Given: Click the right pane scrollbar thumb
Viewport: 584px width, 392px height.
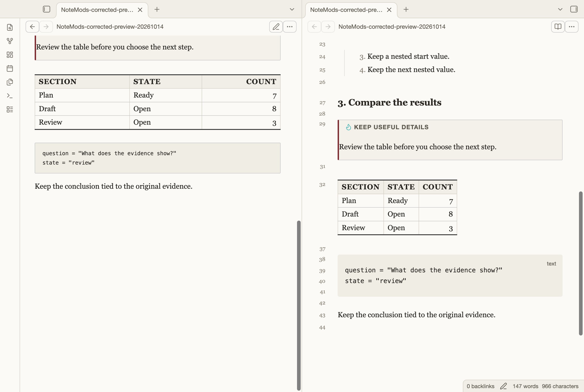Looking at the screenshot, I should pyautogui.click(x=581, y=263).
